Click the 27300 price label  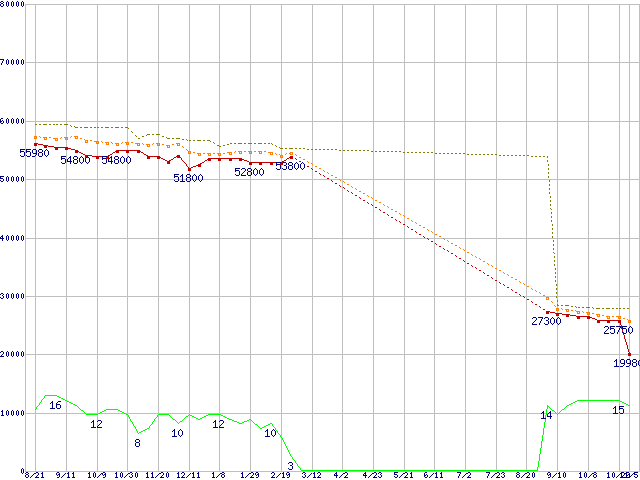coord(546,321)
